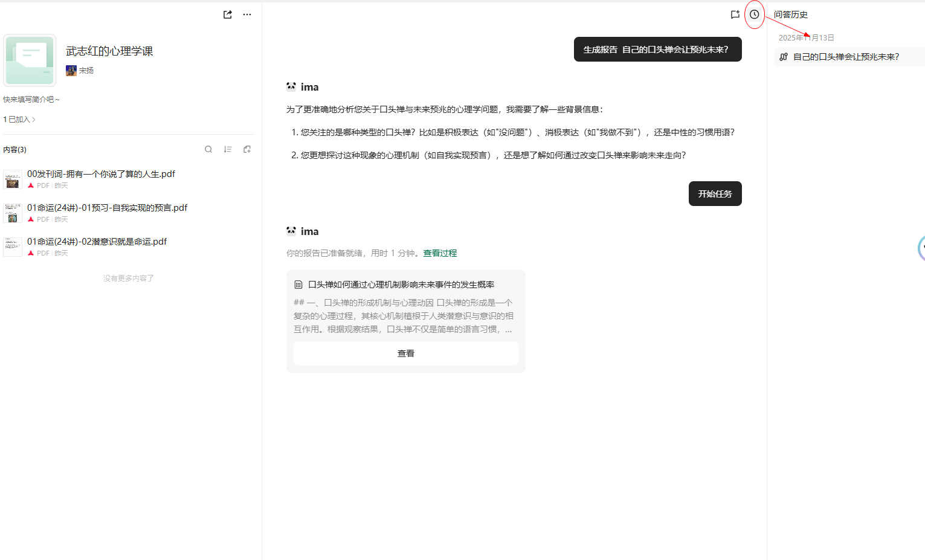This screenshot has width=925, height=560.
Task: Expand the 1已加入 member list
Action: coord(19,119)
